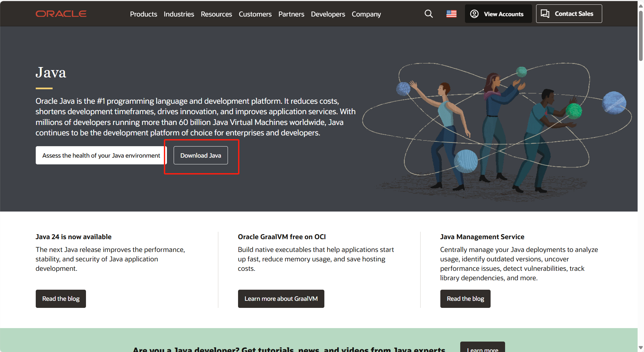Read the blog about Java 24
The image size is (644, 352).
(61, 299)
